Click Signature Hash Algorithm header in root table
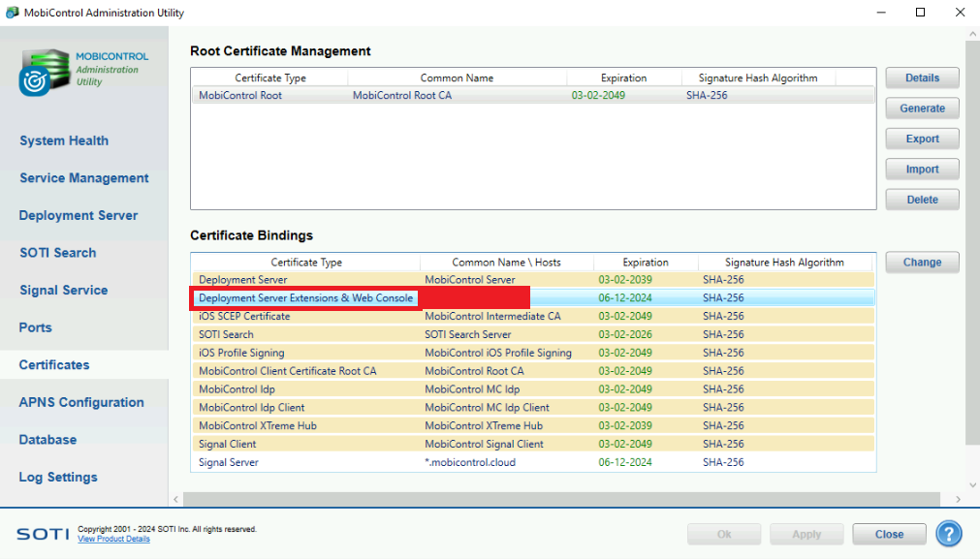980x559 pixels. pyautogui.click(x=757, y=78)
